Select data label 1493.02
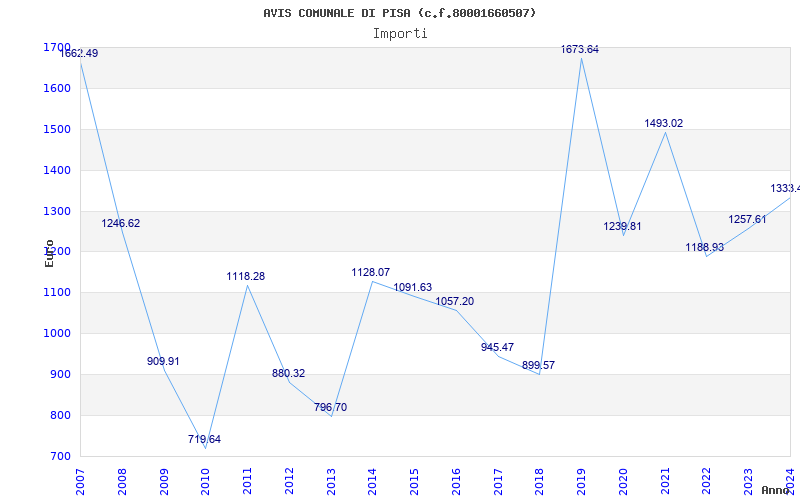 click(x=663, y=123)
